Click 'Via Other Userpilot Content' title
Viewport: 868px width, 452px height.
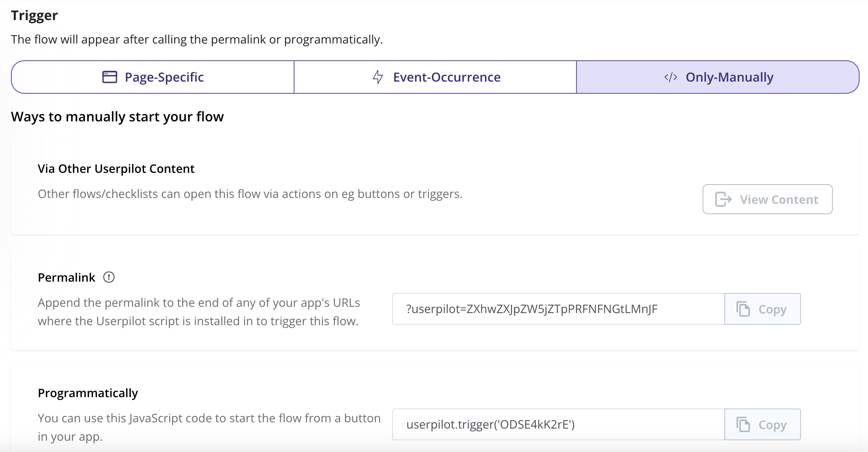click(x=116, y=169)
